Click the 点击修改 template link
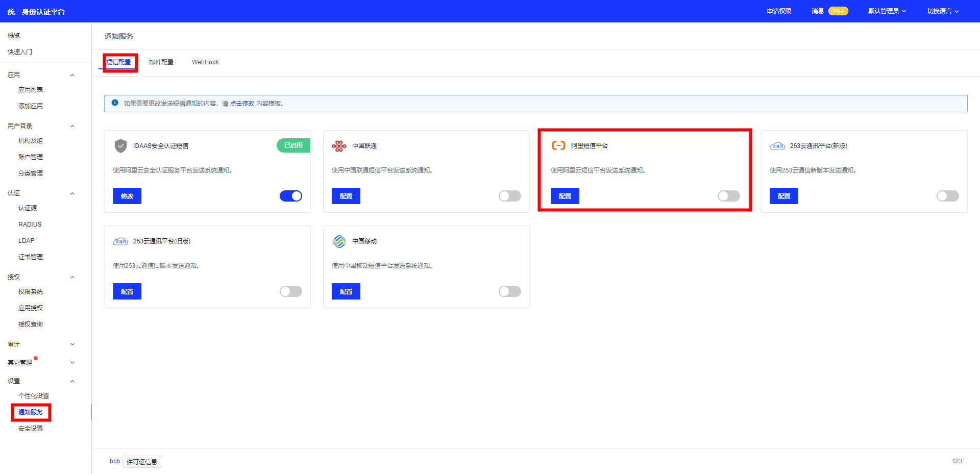980x474 pixels. click(x=242, y=104)
